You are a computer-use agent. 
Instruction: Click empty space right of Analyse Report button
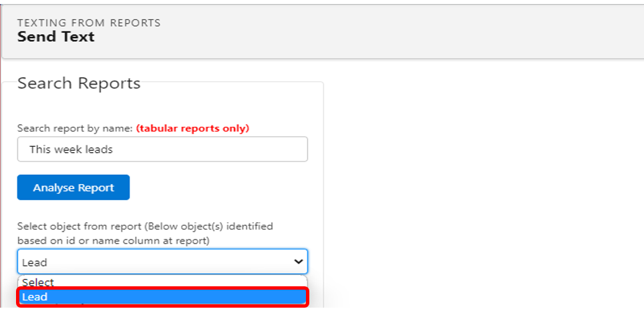coord(220,188)
